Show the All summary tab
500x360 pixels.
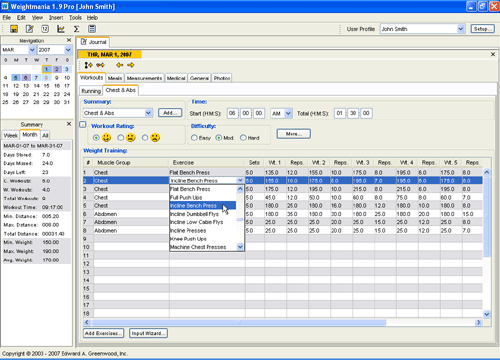click(x=45, y=135)
